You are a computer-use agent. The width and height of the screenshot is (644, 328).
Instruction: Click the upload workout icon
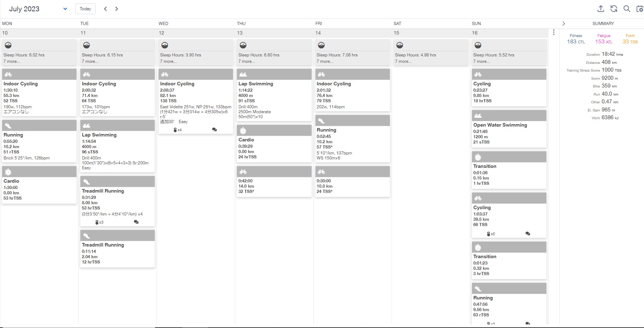[x=601, y=9]
